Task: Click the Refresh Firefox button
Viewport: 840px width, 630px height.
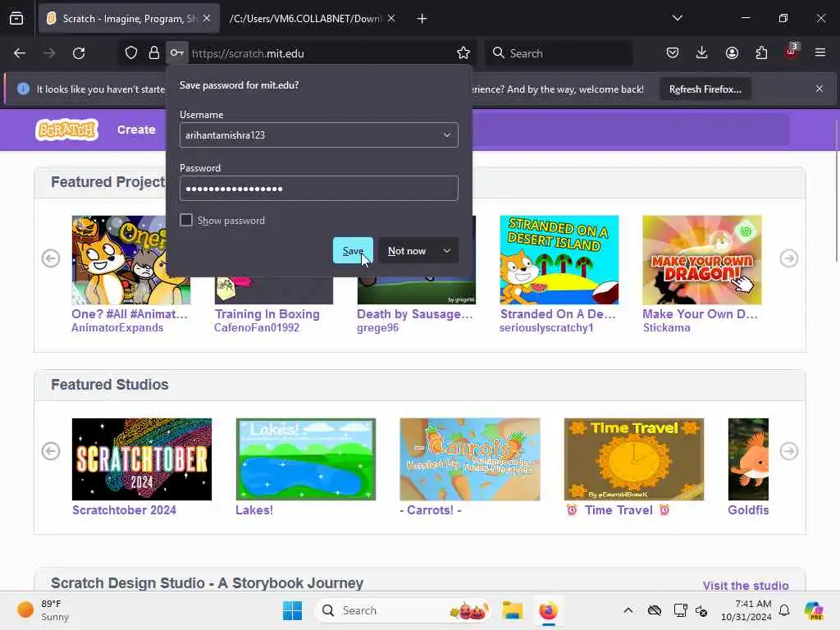Action: point(705,89)
